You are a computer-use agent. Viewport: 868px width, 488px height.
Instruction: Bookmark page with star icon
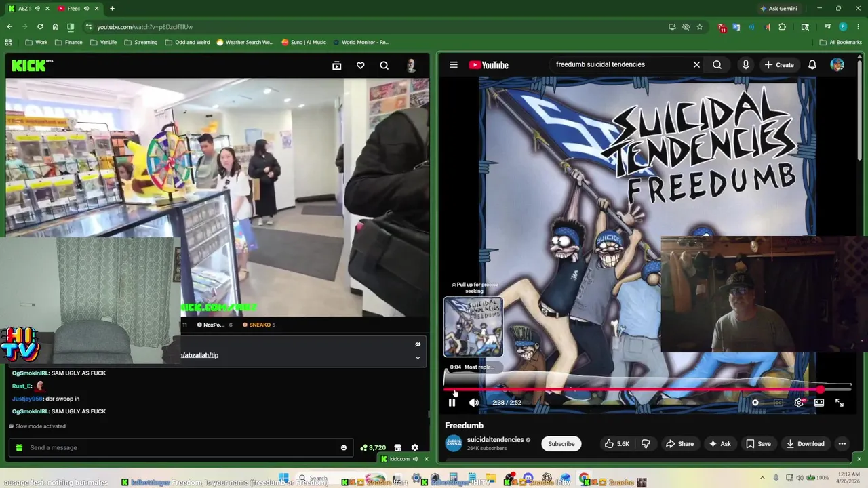(700, 27)
